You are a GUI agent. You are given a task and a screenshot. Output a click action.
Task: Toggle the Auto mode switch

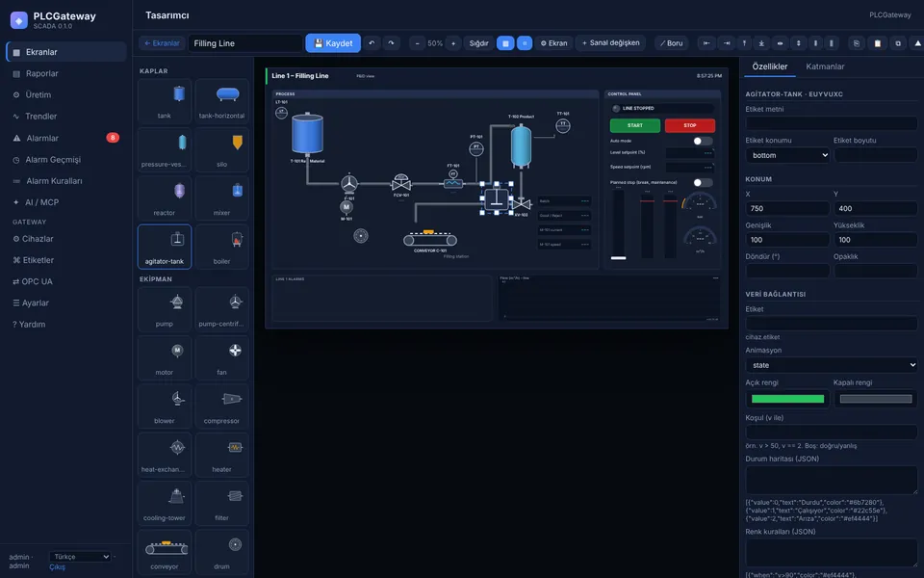click(x=703, y=141)
